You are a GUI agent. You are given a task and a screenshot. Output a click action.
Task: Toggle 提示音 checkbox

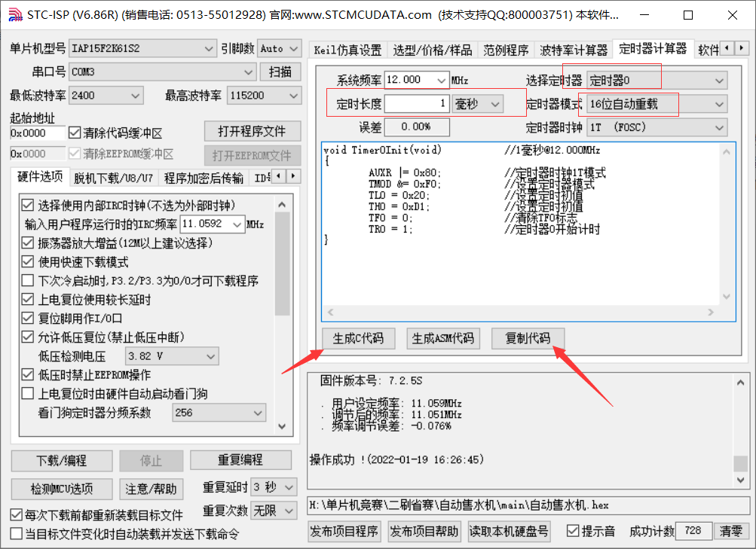click(x=573, y=531)
